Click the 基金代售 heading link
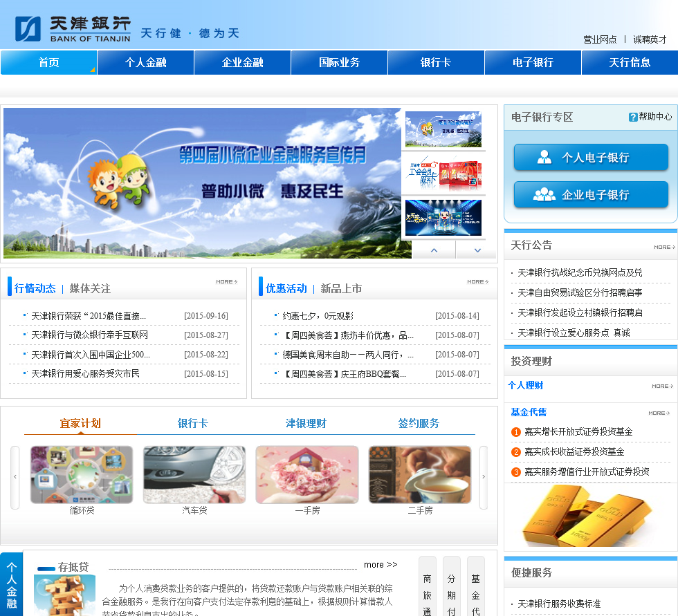Viewport: 678px width, 616px height. tap(529, 412)
